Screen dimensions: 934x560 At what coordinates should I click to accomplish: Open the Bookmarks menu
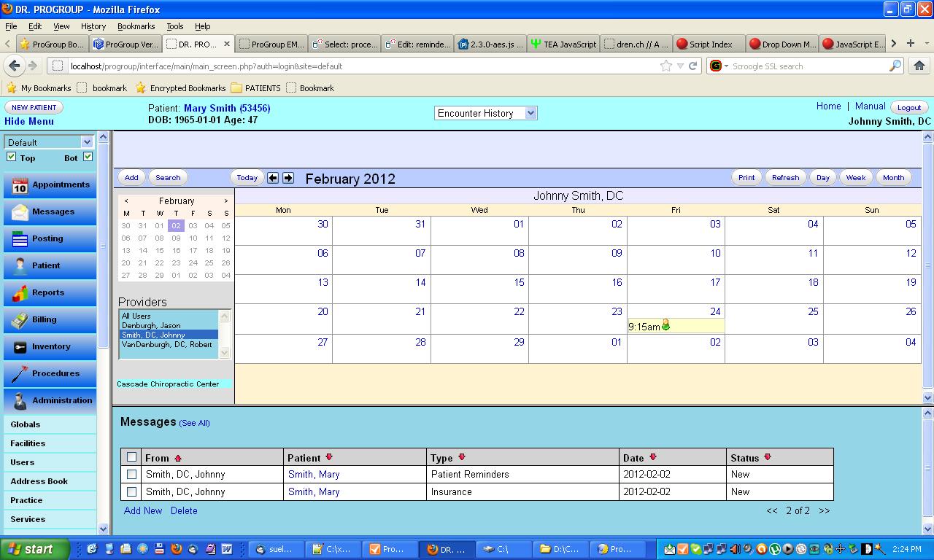[136, 26]
